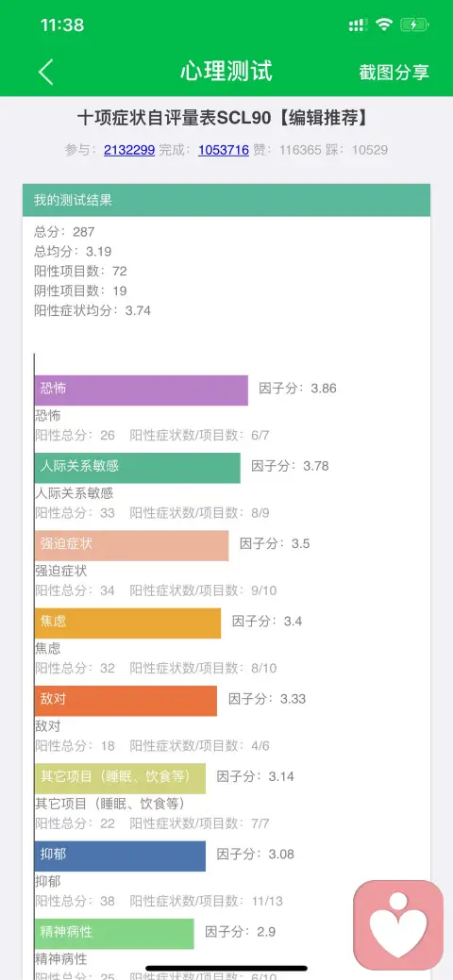This screenshot has height=980, width=453.
Task: Tap the cellular signal bars icon
Action: pyautogui.click(x=358, y=25)
